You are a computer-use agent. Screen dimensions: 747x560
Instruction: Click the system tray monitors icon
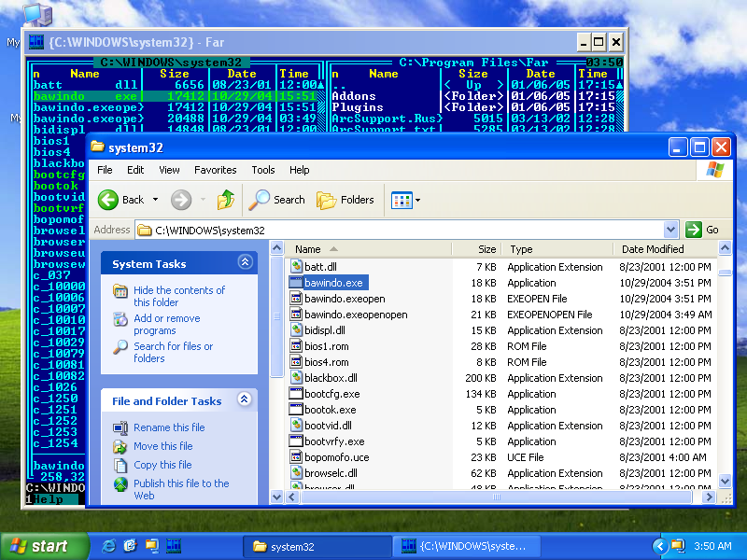[678, 546]
